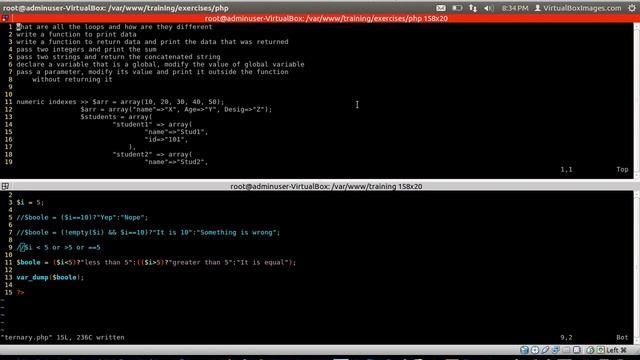Open the sound volume indicator
This screenshot has width=640, height=360.
489,8
